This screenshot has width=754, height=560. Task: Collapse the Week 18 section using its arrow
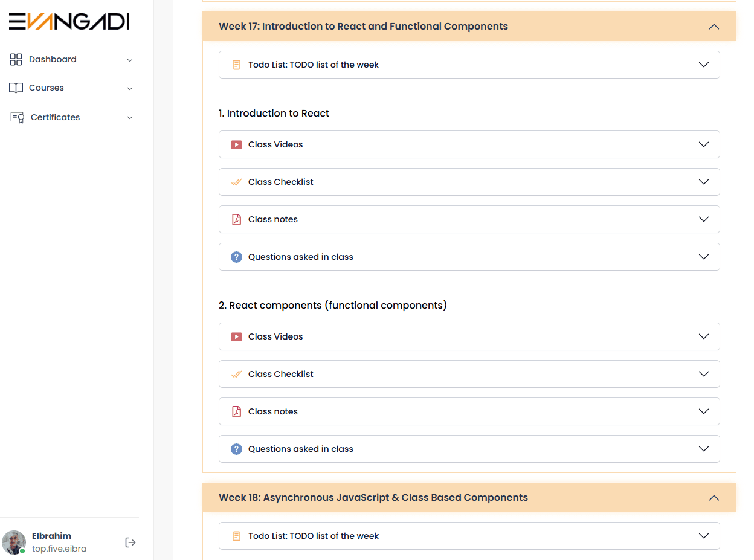point(714,498)
